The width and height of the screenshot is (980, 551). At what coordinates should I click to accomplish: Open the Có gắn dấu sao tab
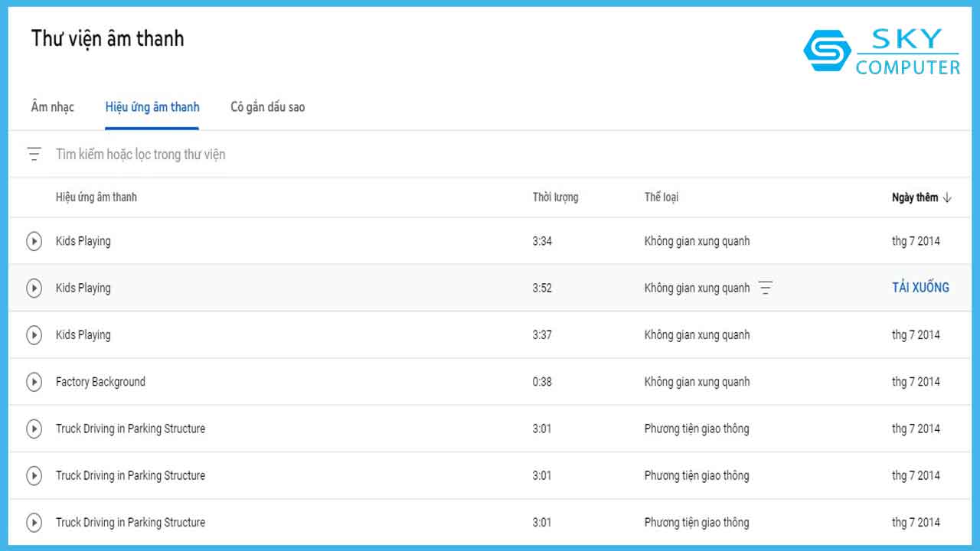[268, 107]
